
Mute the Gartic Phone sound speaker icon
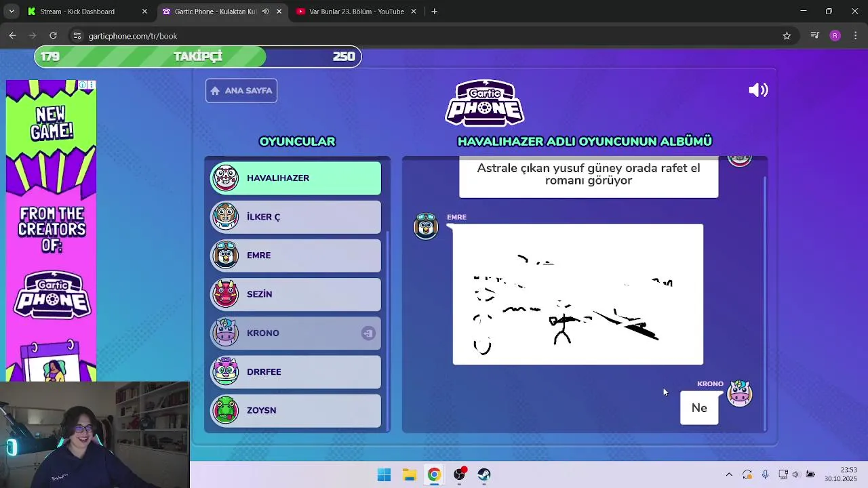[x=757, y=90]
